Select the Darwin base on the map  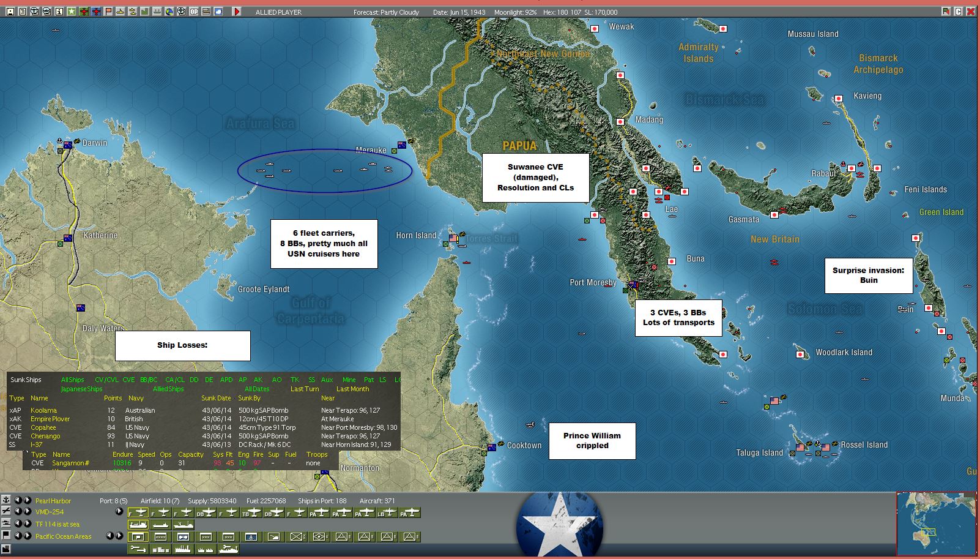[x=67, y=145]
